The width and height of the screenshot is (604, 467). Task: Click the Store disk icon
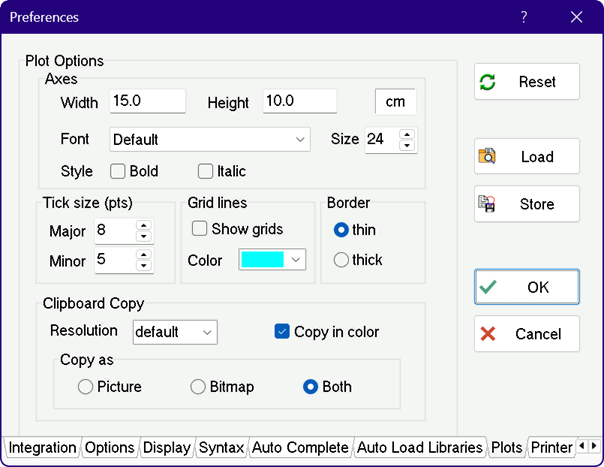(488, 204)
